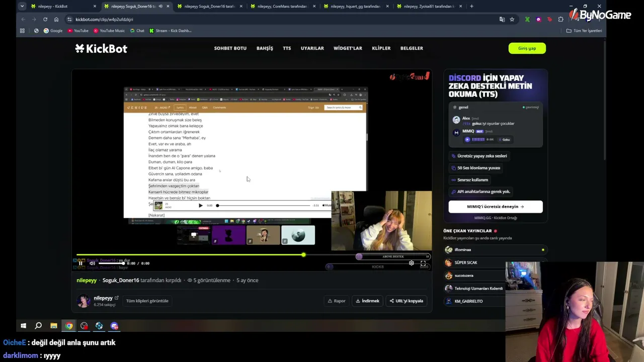Screen dimensions: 644x362
Task: Click the Rapor button under the clip
Action: click(x=337, y=301)
